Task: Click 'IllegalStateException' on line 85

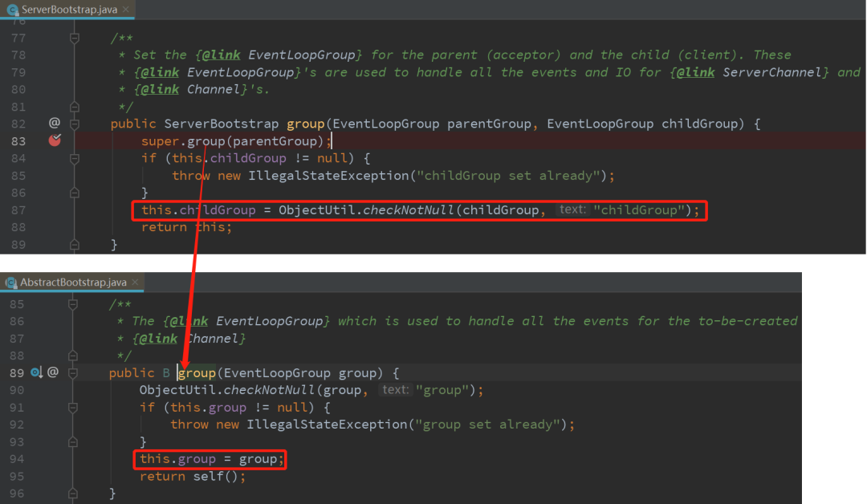Action: (x=328, y=176)
